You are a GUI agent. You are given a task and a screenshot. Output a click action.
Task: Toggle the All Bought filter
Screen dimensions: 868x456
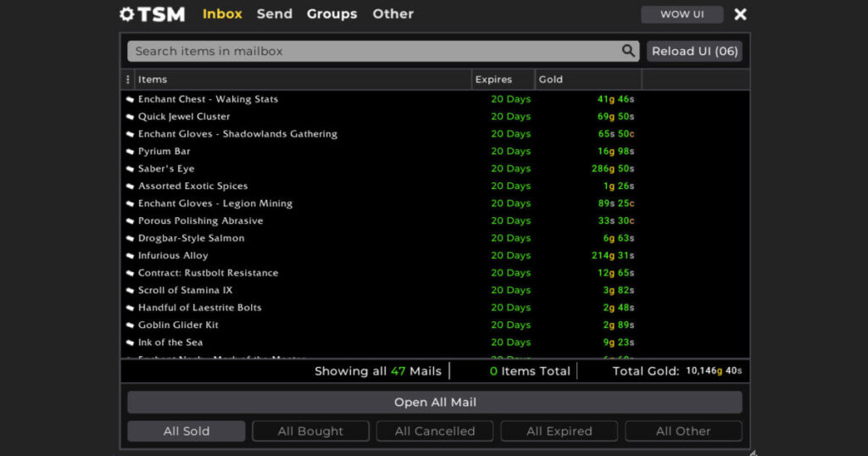[310, 431]
